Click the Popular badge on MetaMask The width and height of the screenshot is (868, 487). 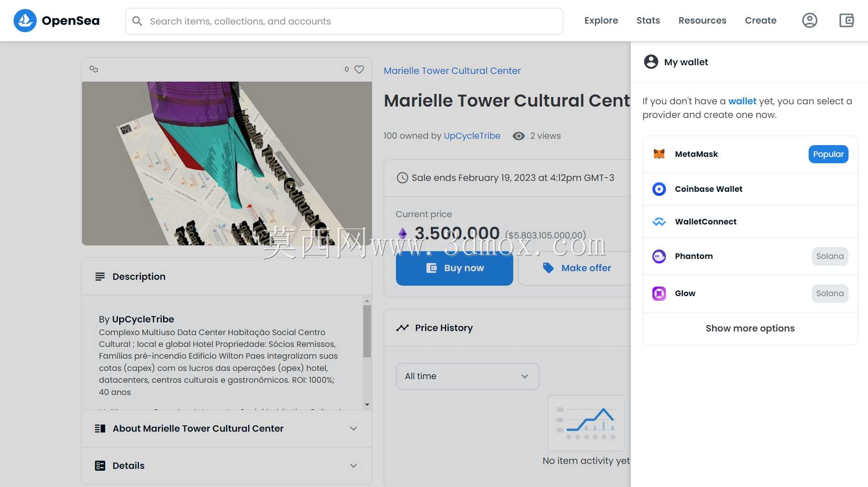[828, 154]
